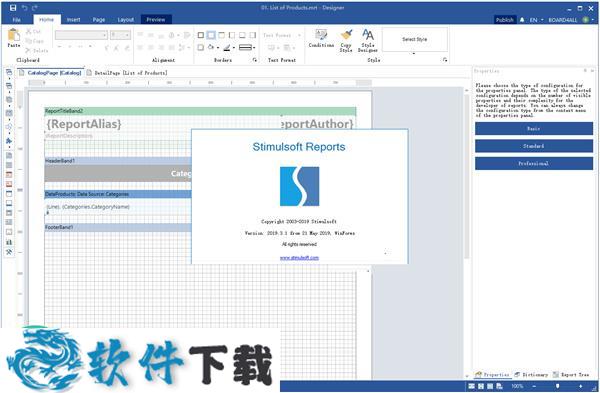The image size is (600, 393).
Task: Click the green user avatar icon
Action: point(585,20)
